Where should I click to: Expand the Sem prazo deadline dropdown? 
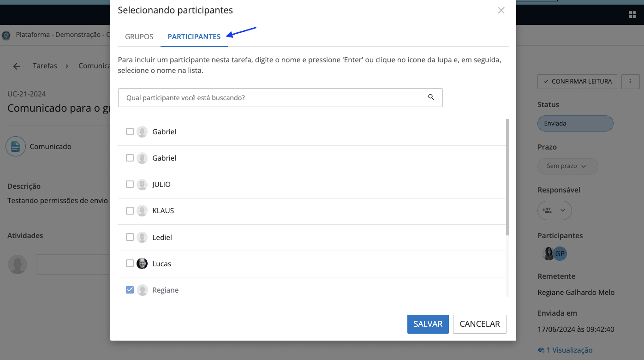567,166
